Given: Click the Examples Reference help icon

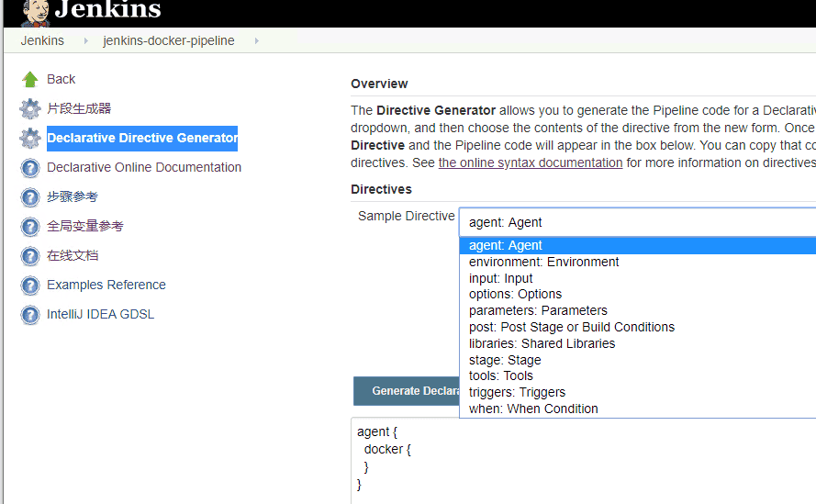Looking at the screenshot, I should (x=30, y=286).
